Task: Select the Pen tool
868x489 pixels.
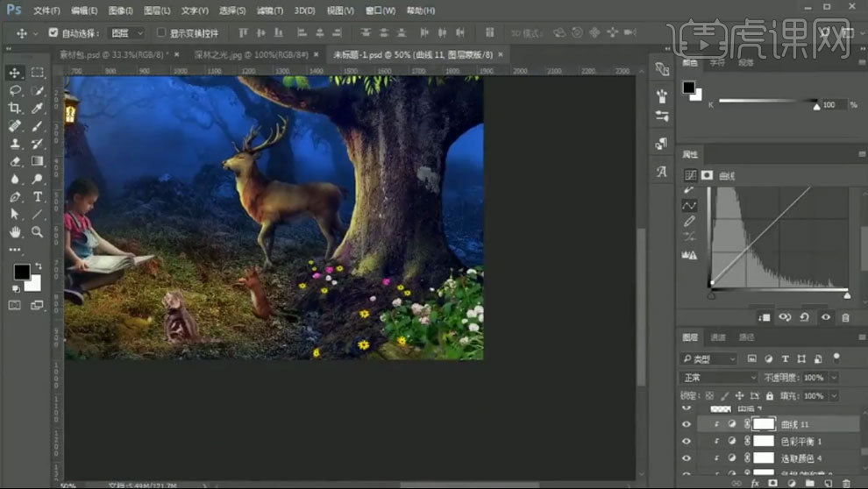Action: pos(15,196)
